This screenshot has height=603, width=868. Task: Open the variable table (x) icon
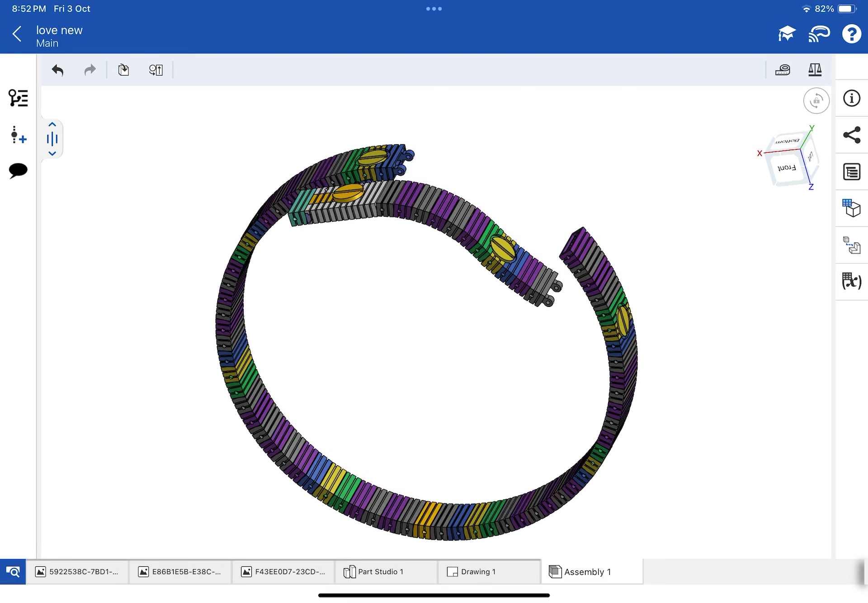(852, 281)
